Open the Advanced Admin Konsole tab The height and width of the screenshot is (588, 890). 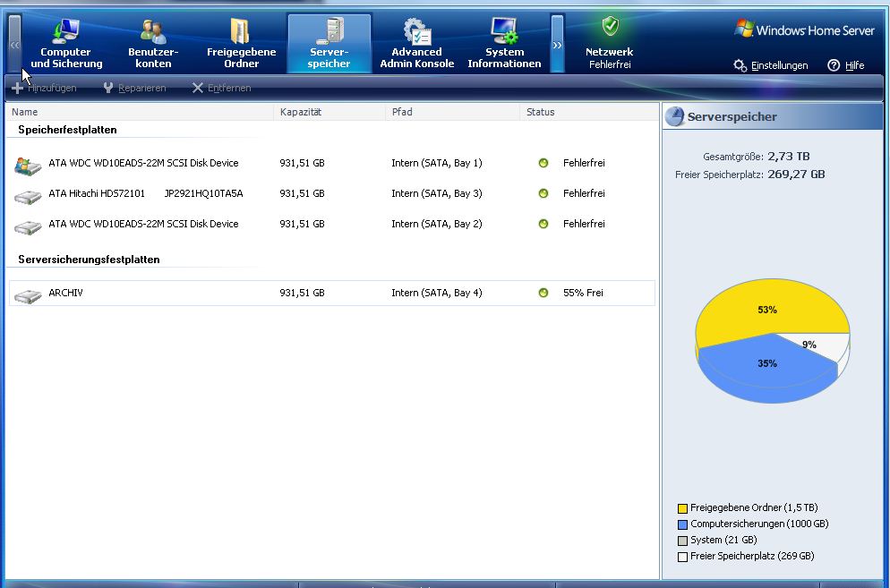pos(417,43)
